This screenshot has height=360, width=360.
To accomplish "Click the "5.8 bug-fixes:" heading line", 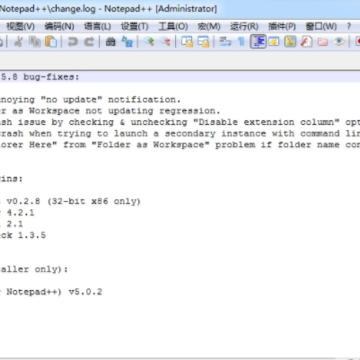I will click(40, 77).
